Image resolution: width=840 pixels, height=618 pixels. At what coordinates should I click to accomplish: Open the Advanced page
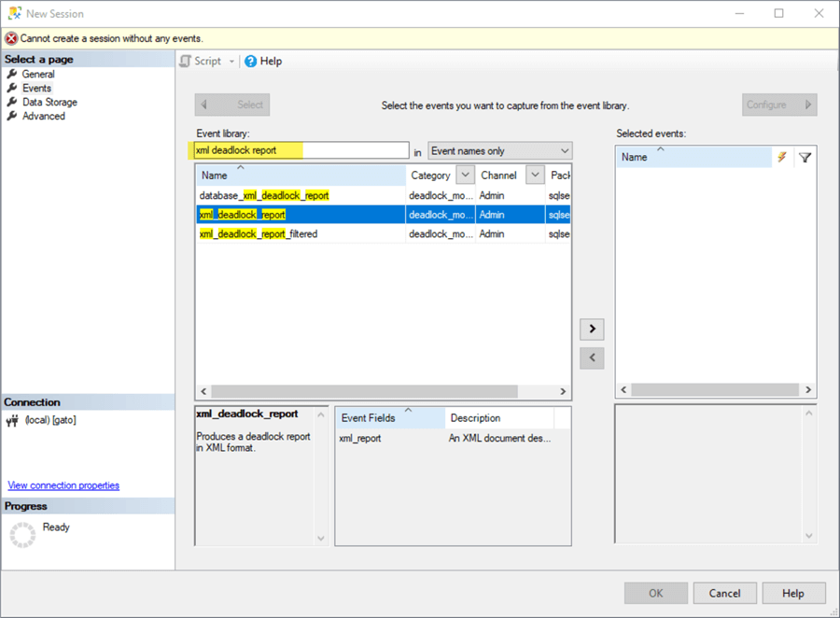[x=44, y=116]
